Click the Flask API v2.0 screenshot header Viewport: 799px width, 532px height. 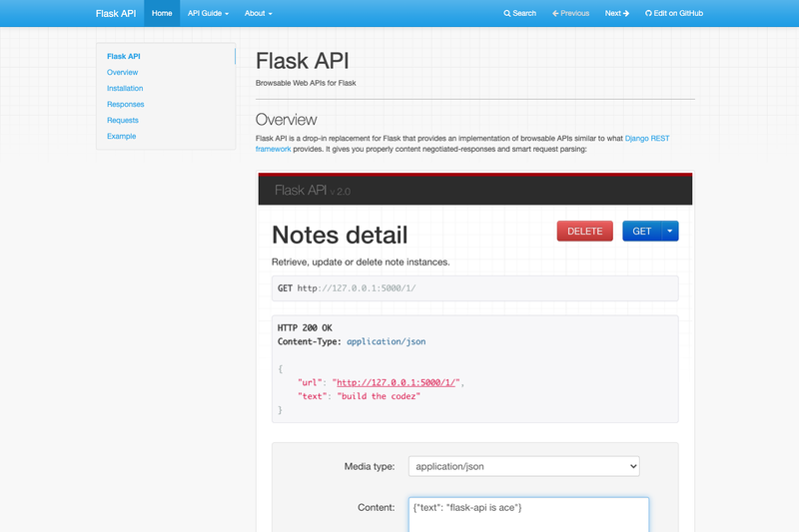click(475, 190)
